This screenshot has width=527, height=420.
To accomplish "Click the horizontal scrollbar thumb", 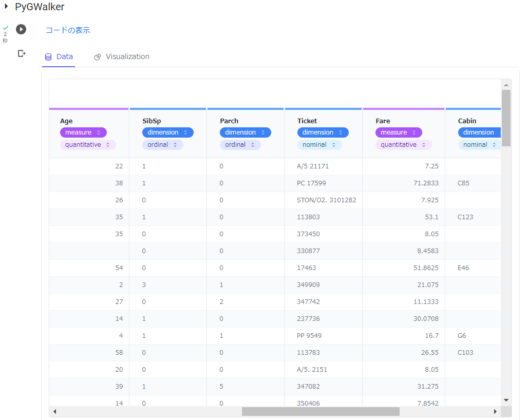I will (321, 412).
